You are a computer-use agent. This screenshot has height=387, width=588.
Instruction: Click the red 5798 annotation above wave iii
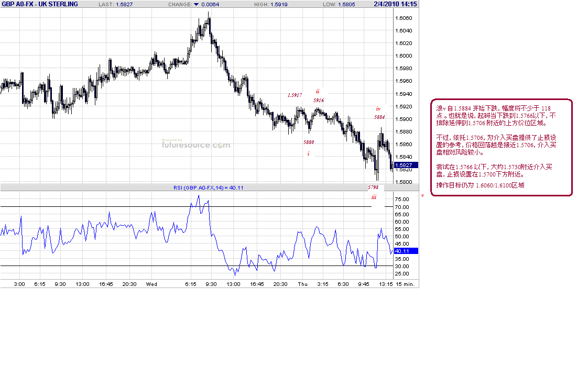[373, 187]
